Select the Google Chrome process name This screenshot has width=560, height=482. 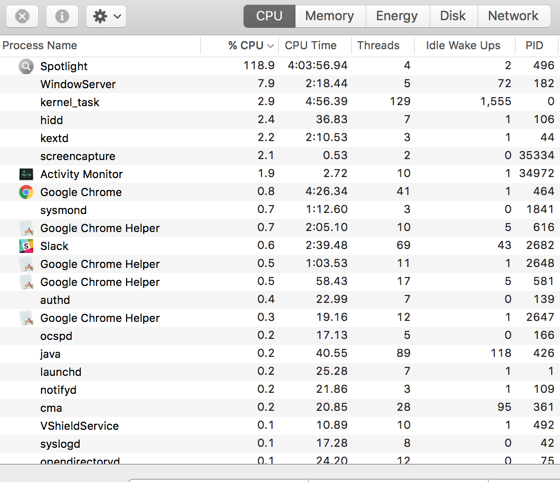click(81, 192)
